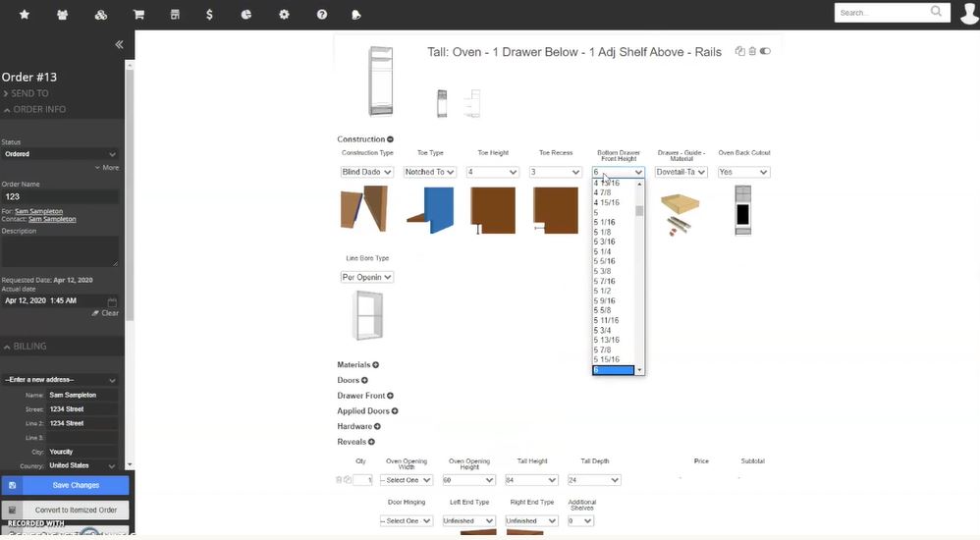980x540 pixels.
Task: Expand the SEND TO section
Action: click(x=26, y=93)
